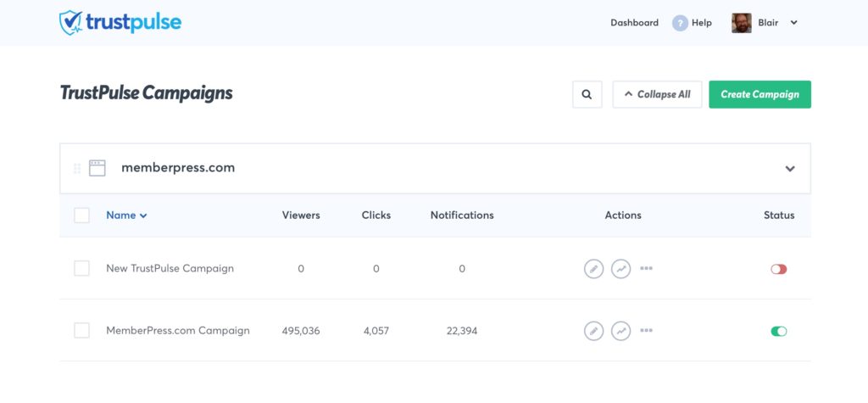Open the New TrustPulse Campaign name link
868x403 pixels.
pos(170,268)
